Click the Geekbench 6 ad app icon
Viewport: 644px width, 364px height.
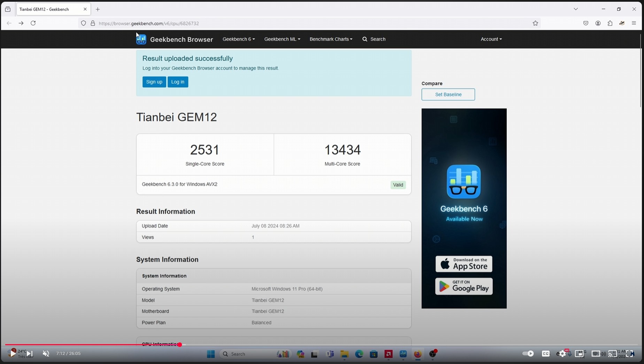464,182
